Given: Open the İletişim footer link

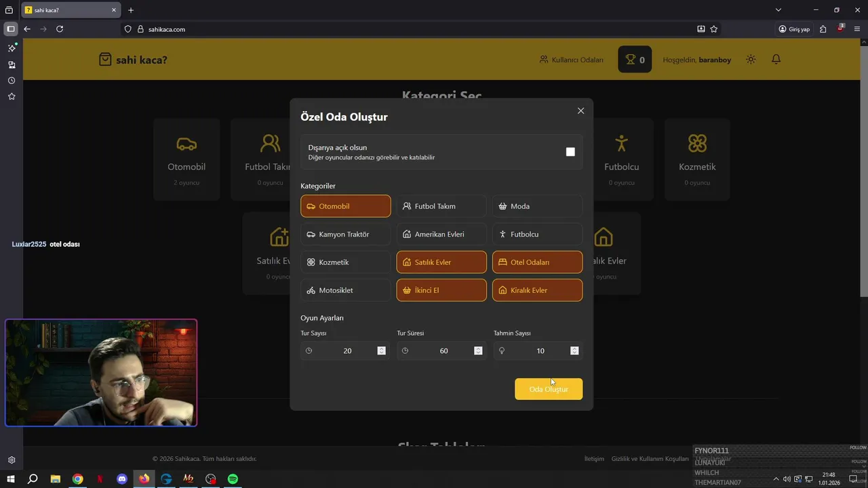Looking at the screenshot, I should [594, 459].
